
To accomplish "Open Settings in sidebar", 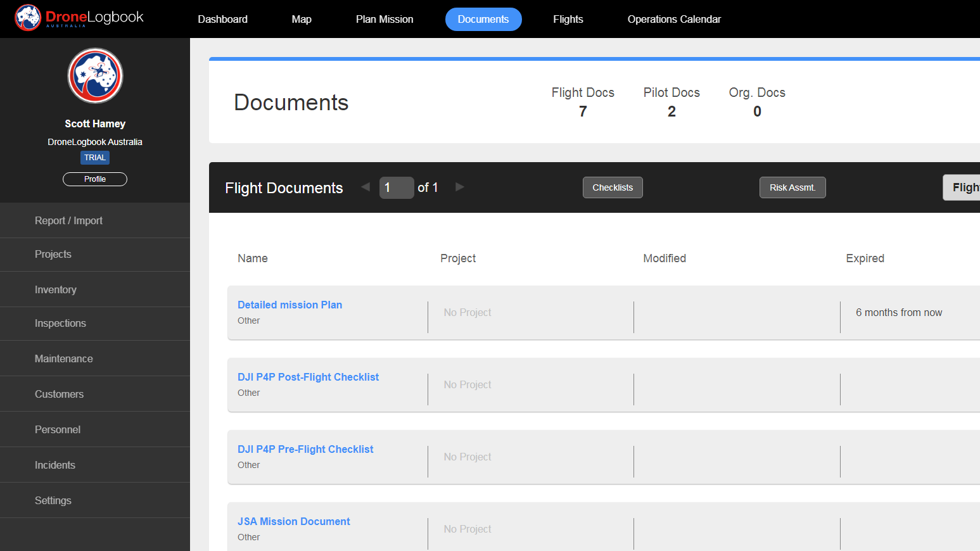I will click(x=95, y=500).
